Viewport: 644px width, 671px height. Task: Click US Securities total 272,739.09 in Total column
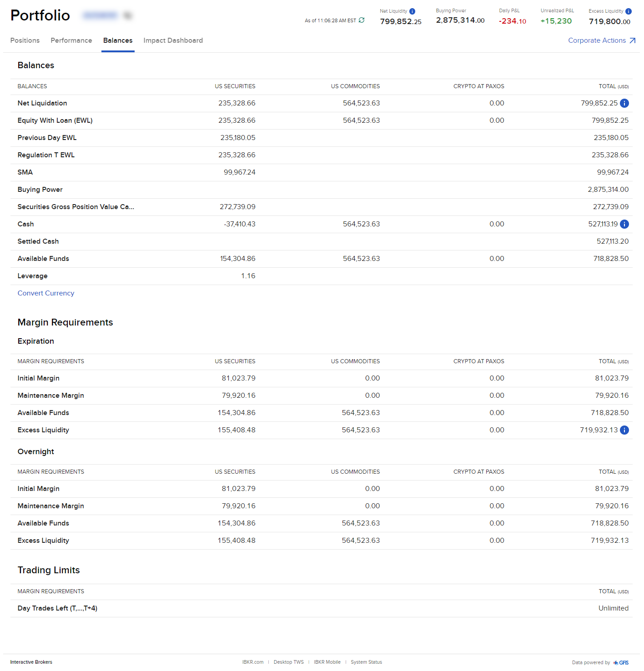tap(611, 207)
